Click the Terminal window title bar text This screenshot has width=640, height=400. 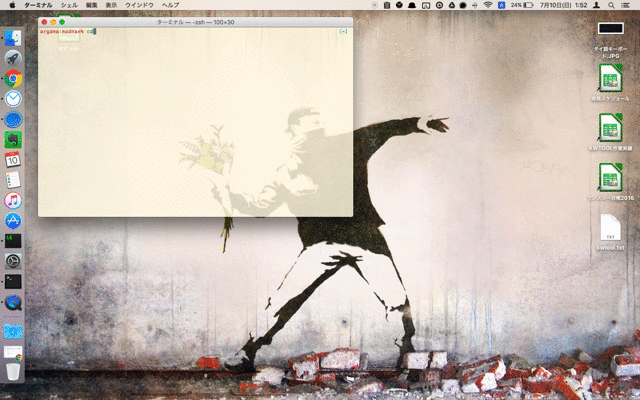click(x=196, y=22)
